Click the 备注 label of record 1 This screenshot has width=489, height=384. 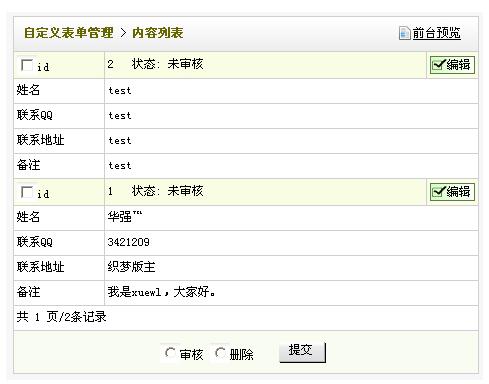tap(28, 292)
